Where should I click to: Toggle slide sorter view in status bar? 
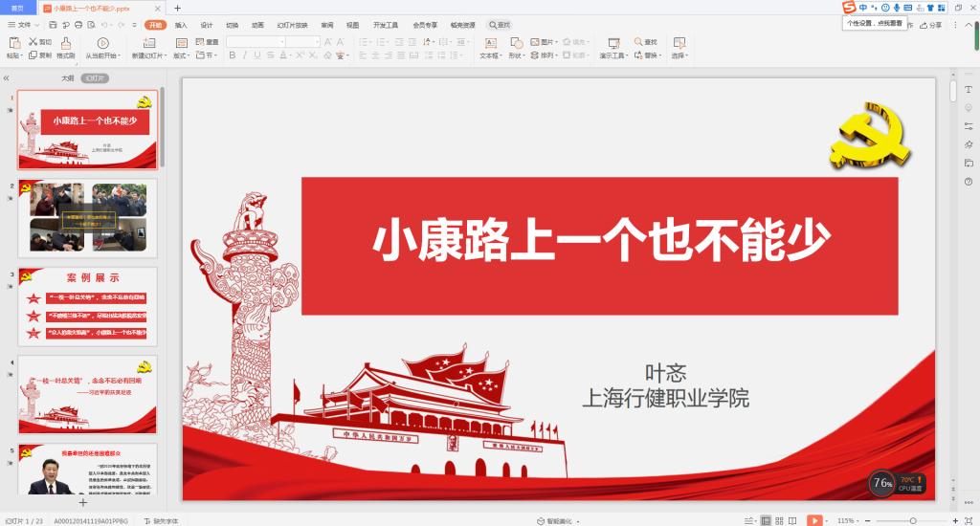click(x=779, y=520)
